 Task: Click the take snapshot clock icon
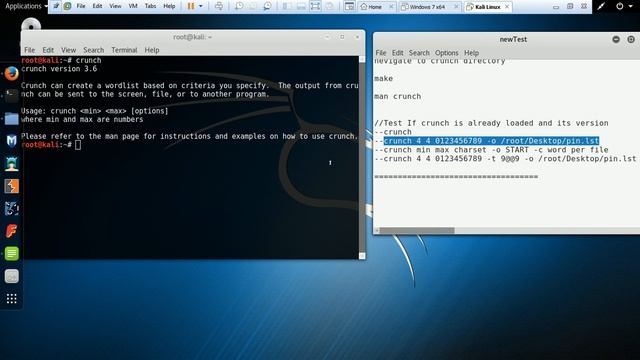(x=239, y=6)
